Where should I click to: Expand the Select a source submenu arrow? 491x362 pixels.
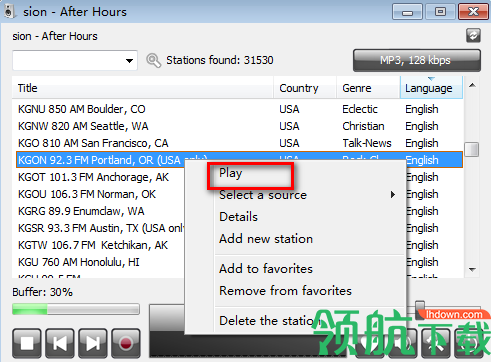pos(393,195)
